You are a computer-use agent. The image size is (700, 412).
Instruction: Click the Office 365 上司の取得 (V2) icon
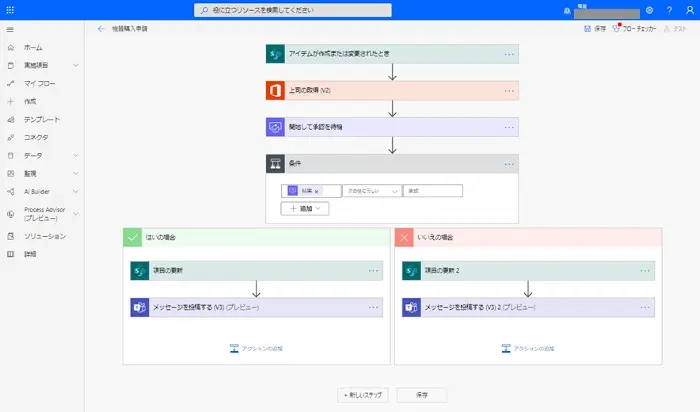pyautogui.click(x=275, y=91)
